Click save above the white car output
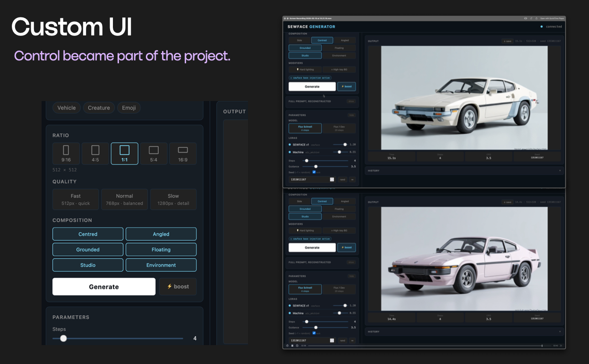 point(507,41)
